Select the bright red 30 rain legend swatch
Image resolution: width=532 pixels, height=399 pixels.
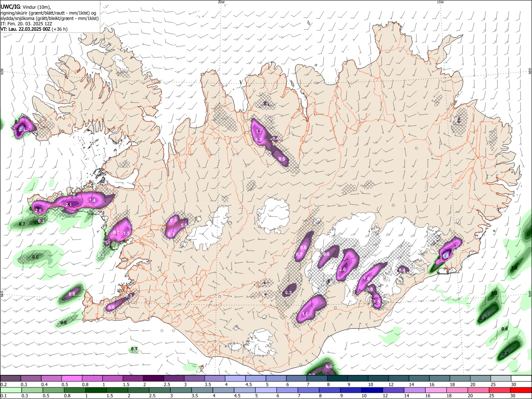(x=521, y=390)
